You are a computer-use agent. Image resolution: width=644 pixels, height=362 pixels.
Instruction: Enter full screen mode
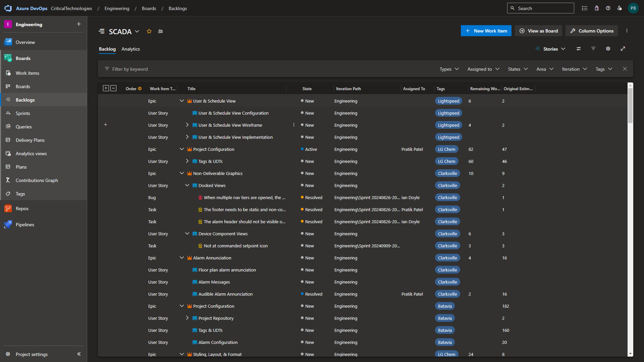[x=623, y=49]
